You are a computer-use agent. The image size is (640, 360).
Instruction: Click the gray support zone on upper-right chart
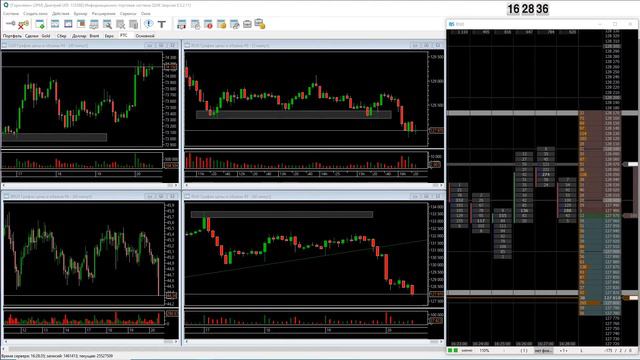click(x=293, y=115)
